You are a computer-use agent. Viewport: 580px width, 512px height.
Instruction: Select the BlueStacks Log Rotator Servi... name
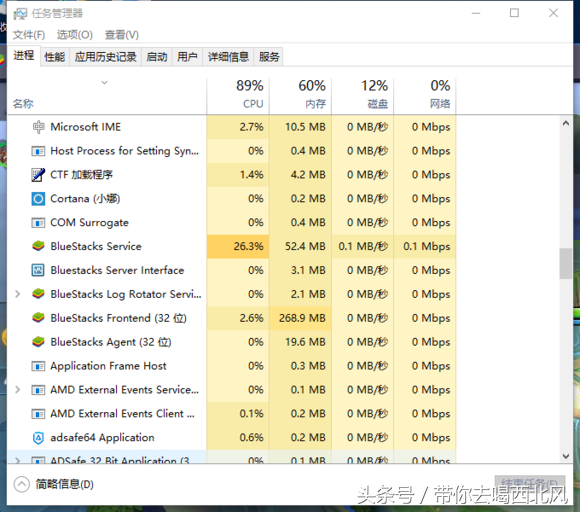tap(126, 294)
